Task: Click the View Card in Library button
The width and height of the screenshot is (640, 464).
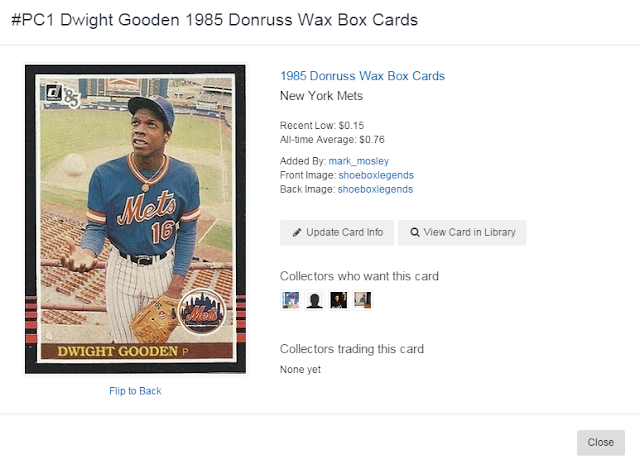Action: pyautogui.click(x=462, y=233)
